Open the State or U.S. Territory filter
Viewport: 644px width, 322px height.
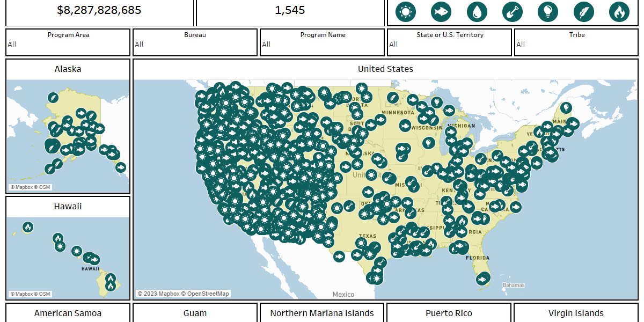[x=449, y=44]
